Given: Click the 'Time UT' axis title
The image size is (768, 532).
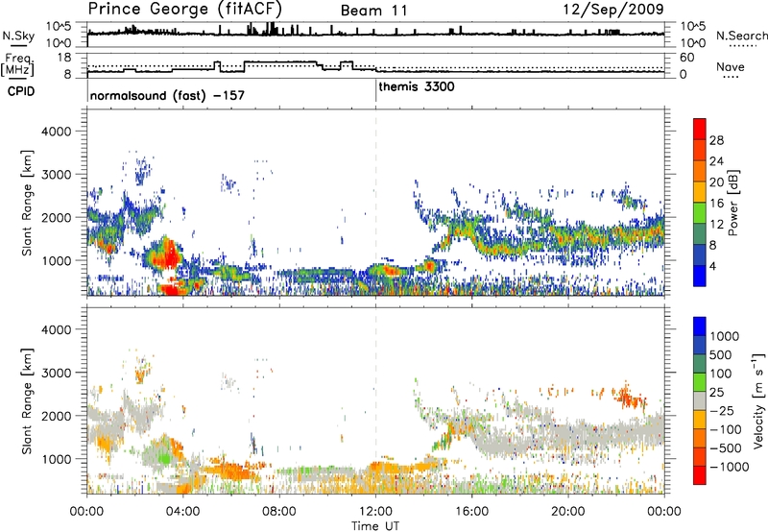Looking at the screenshot, I should 375,526.
